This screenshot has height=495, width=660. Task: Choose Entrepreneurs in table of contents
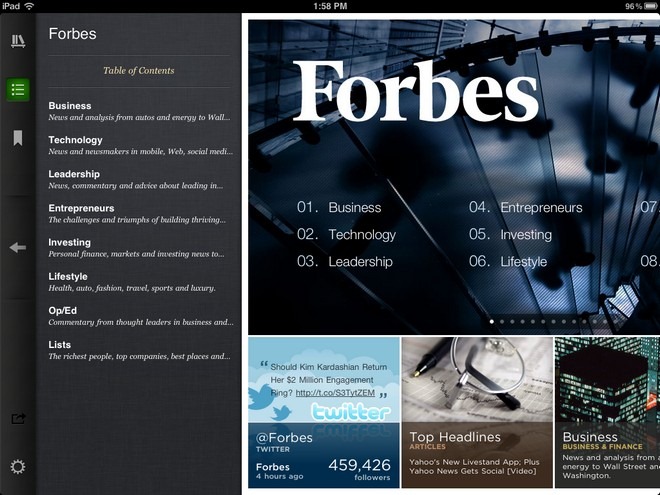[x=137, y=213]
